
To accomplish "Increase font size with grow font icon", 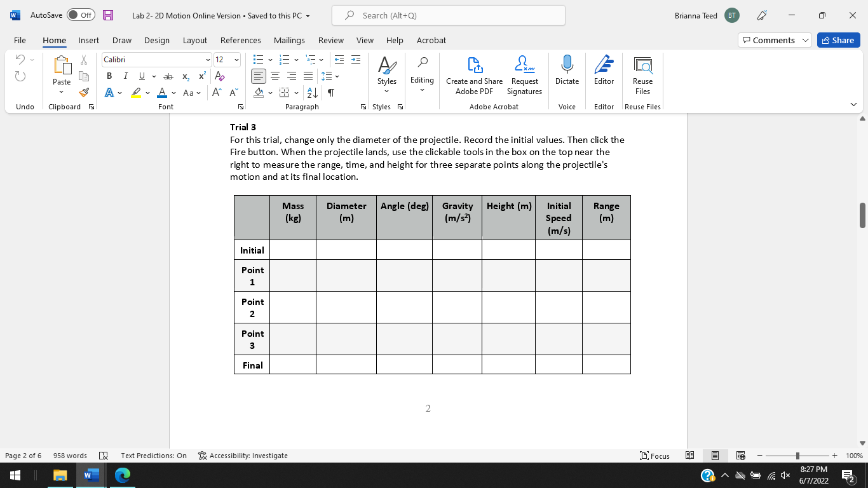I will tap(217, 93).
